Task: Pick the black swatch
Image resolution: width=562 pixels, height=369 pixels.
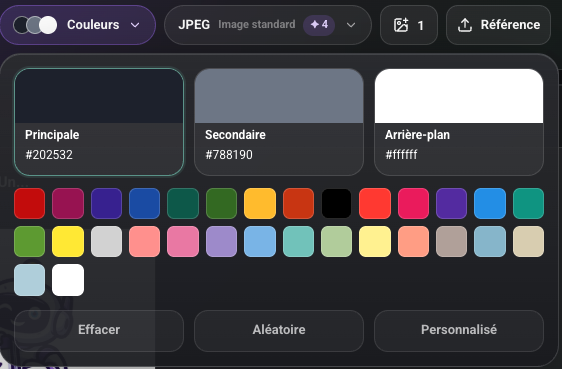Action: 337,203
